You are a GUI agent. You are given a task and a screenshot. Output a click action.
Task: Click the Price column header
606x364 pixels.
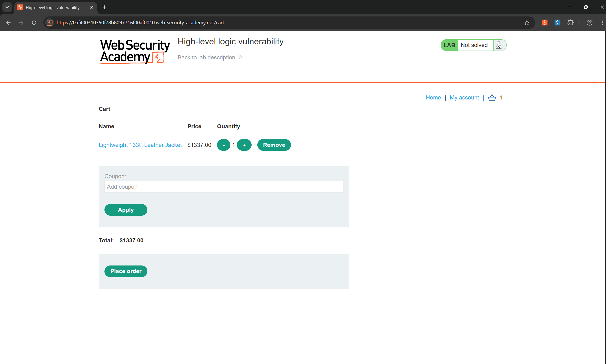[194, 126]
